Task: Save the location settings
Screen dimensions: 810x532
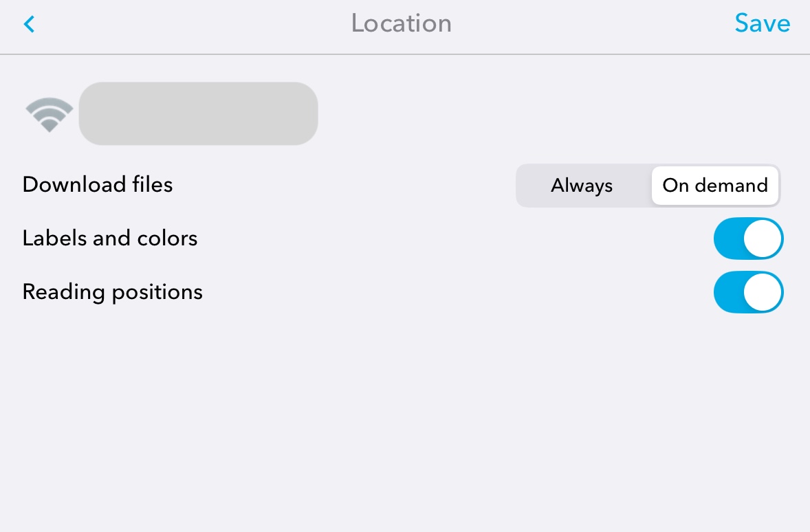Action: (x=762, y=23)
